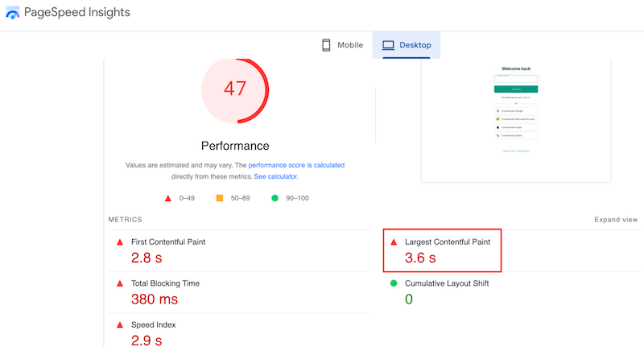Image resolution: width=644 pixels, height=347 pixels.
Task: Click the Cumulative Layout Shift label
Action: coord(447,283)
